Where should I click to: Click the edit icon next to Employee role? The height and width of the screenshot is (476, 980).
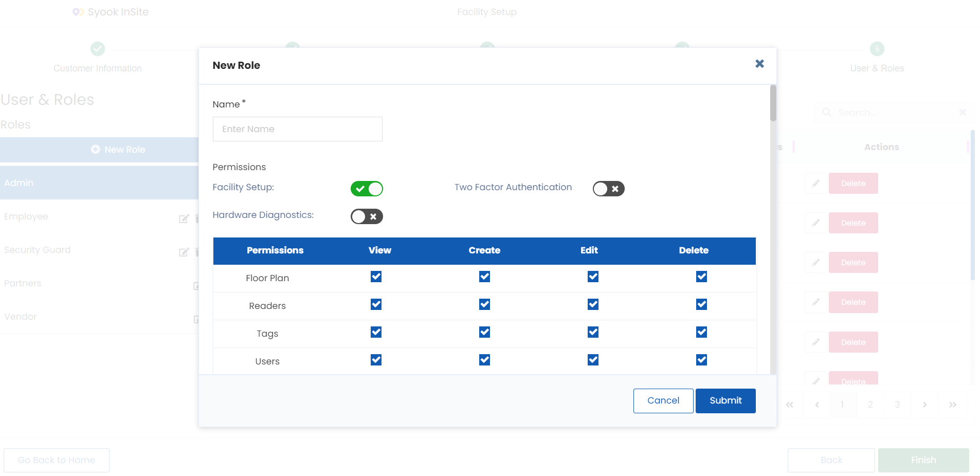(184, 219)
